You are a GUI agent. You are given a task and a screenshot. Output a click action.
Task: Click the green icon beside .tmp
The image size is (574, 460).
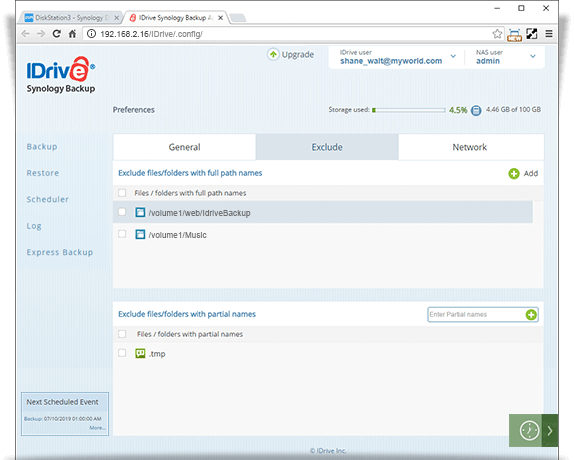(x=140, y=353)
